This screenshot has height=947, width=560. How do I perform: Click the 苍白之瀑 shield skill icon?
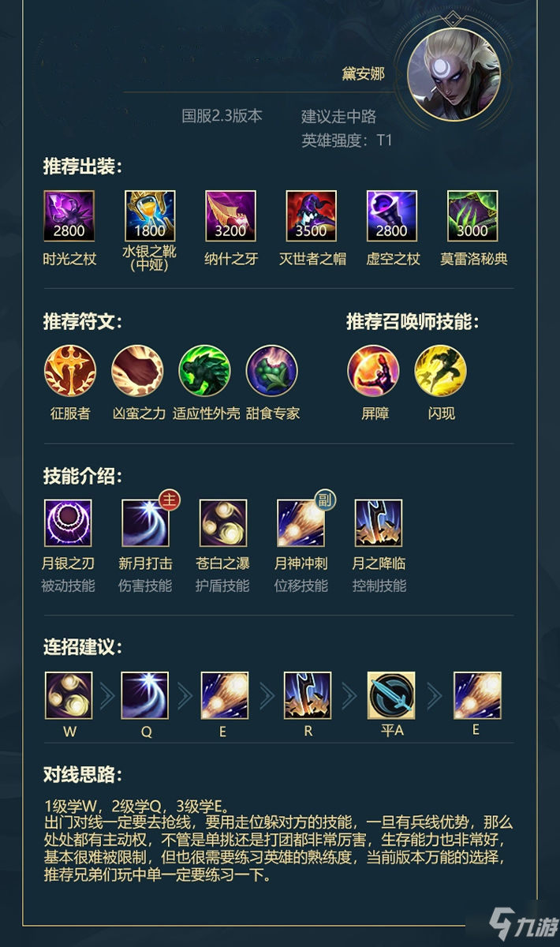tap(223, 523)
